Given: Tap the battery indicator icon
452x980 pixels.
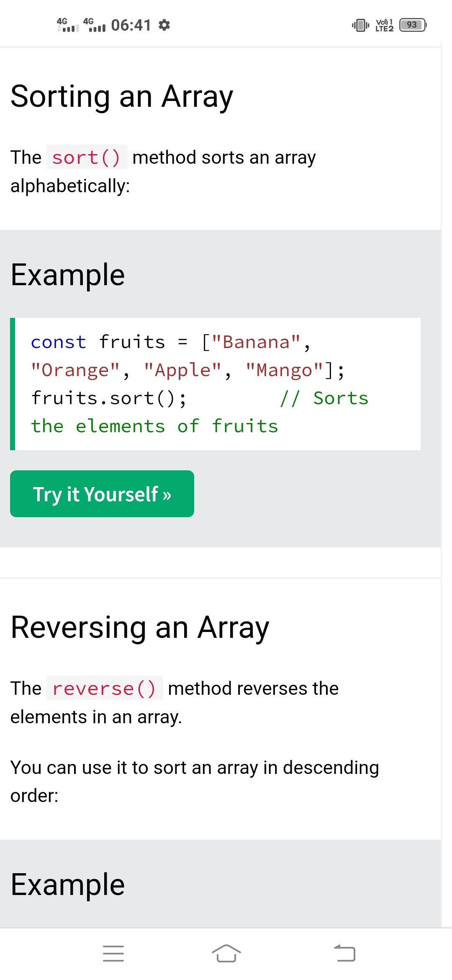Looking at the screenshot, I should click(413, 25).
